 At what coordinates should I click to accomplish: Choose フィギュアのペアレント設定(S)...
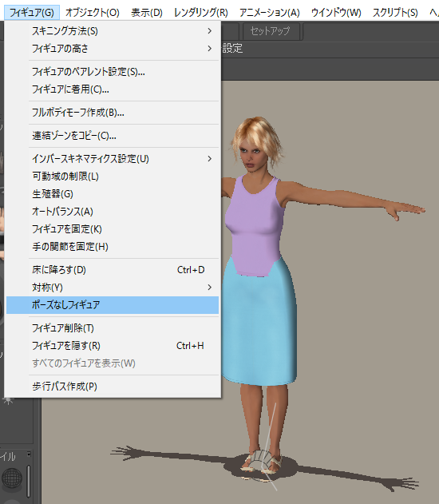pos(113,72)
